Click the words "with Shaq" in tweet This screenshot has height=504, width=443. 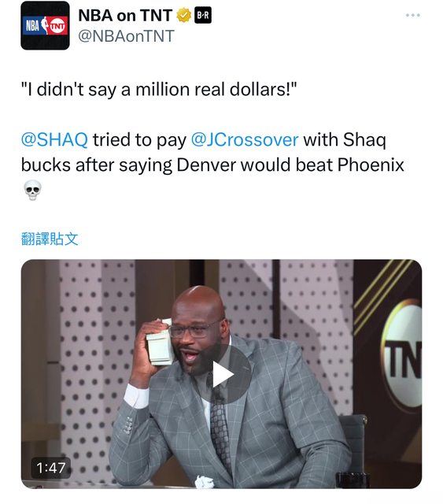pos(345,140)
